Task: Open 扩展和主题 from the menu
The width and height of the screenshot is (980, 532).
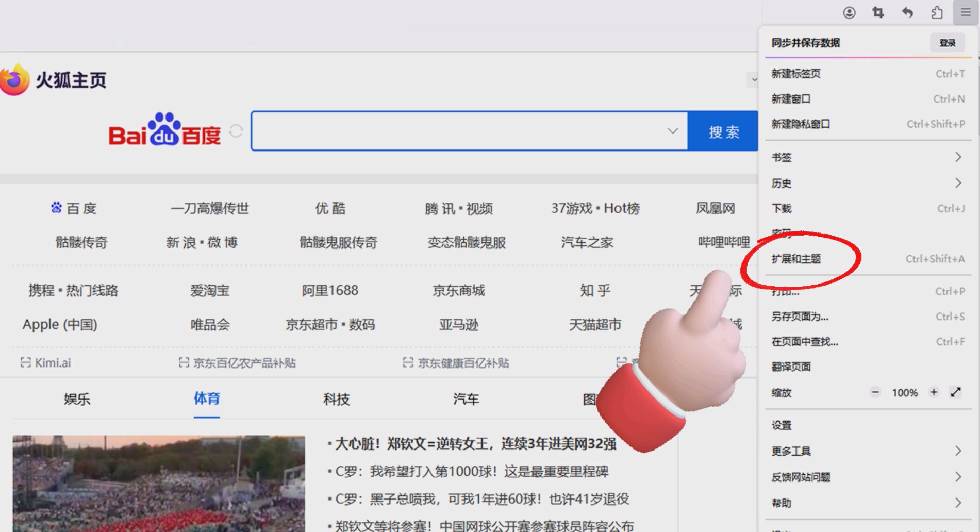Action: pyautogui.click(x=796, y=259)
